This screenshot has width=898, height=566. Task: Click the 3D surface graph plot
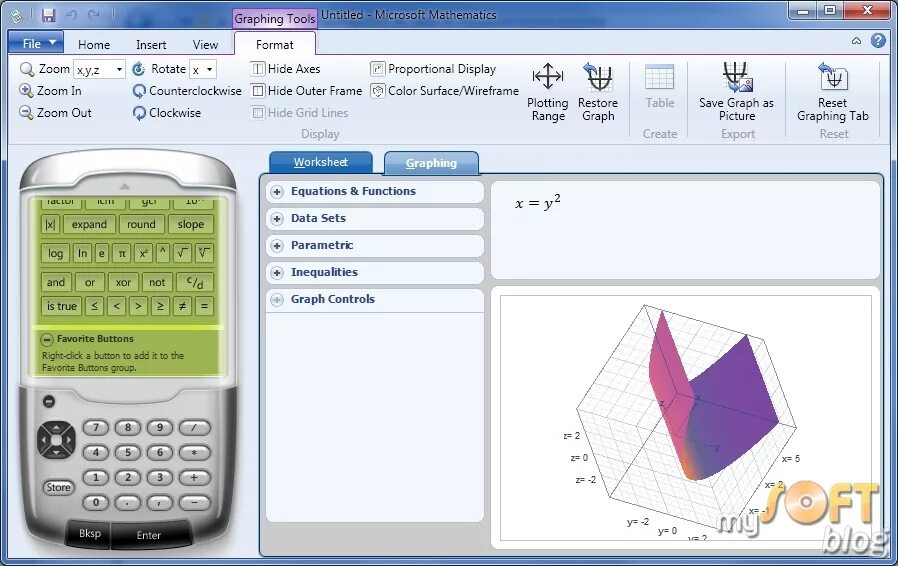(x=686, y=418)
